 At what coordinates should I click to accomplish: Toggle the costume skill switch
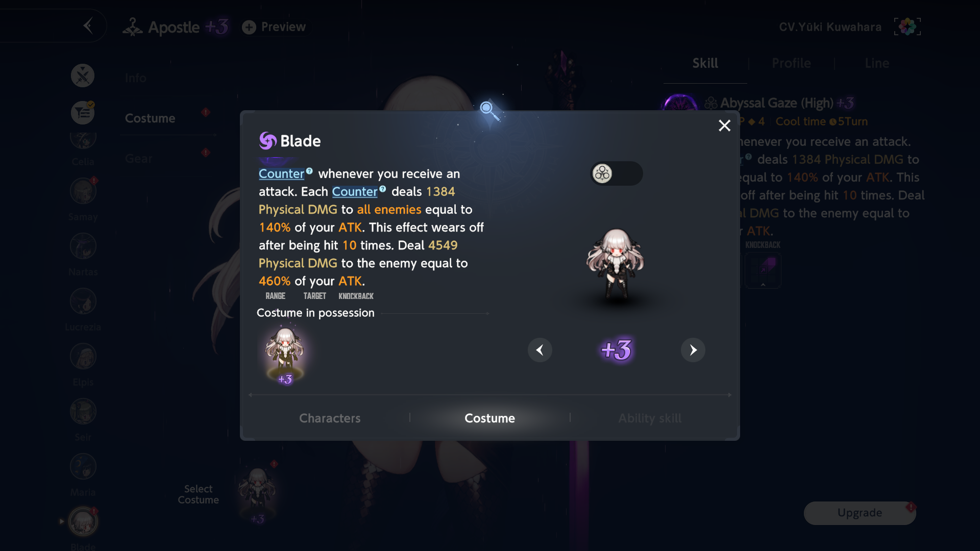coord(616,173)
